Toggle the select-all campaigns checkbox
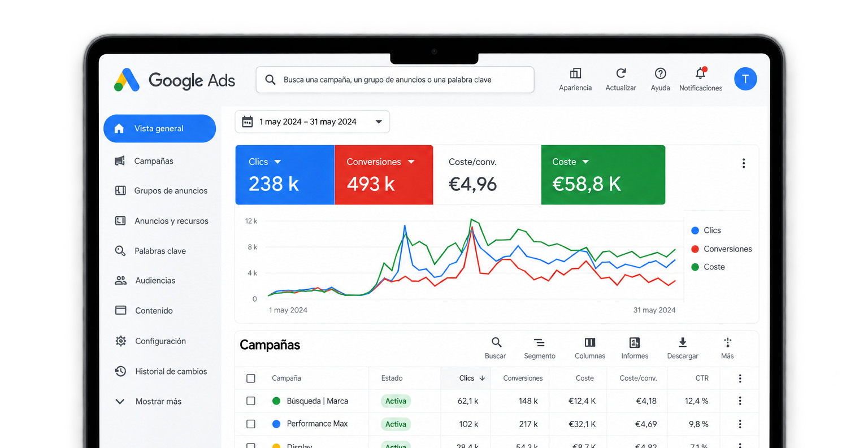This screenshot has width=868, height=448. pos(251,379)
